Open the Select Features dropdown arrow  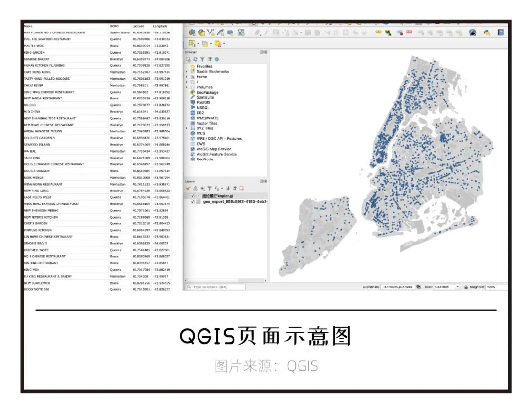[198, 44]
